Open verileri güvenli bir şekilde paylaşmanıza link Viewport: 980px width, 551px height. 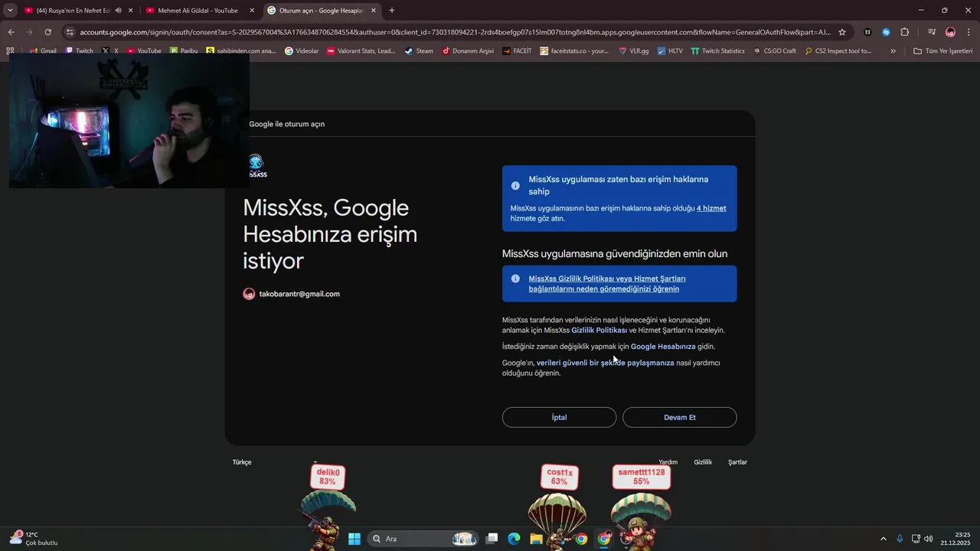click(x=605, y=363)
